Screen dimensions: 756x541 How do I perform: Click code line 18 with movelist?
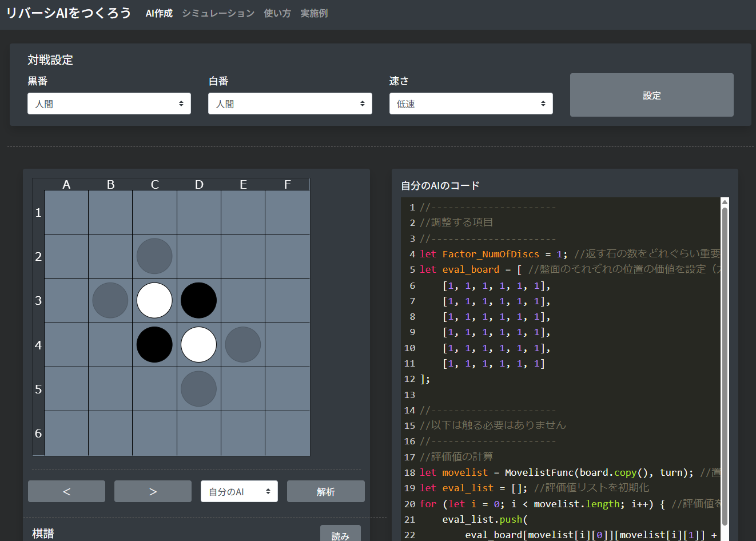click(x=570, y=472)
